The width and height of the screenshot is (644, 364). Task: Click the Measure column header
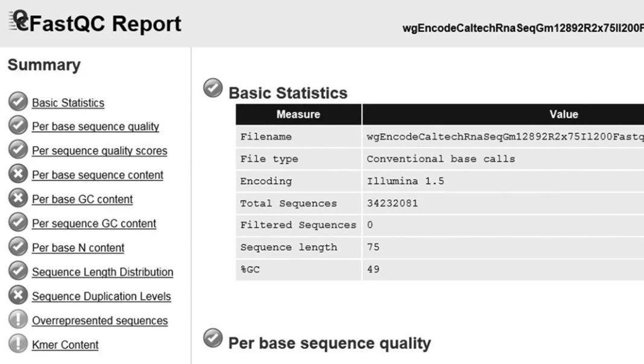coord(298,114)
